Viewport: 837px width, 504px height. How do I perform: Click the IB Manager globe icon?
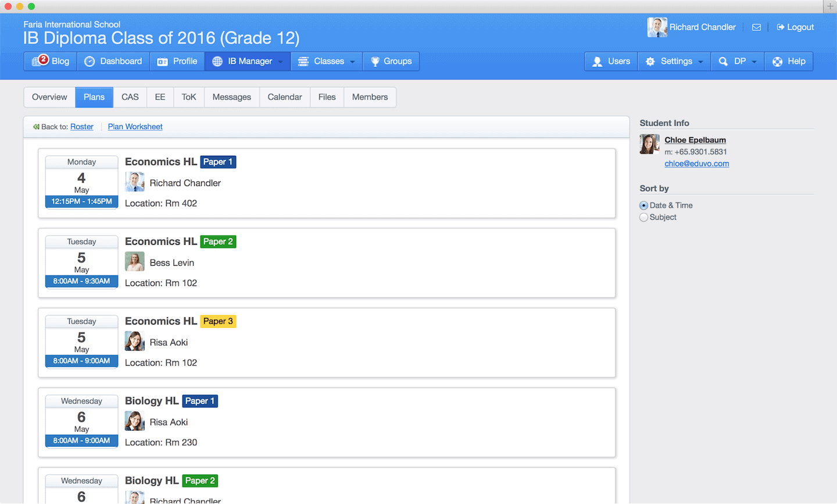(x=217, y=62)
